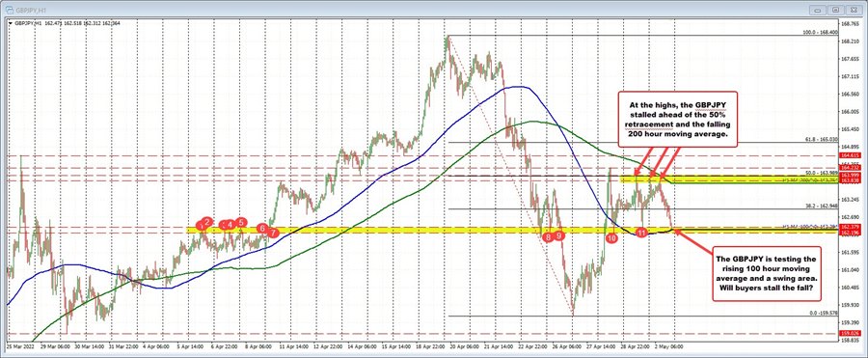Click the red 164.615 price tag
868x358 pixels.
pos(851,156)
